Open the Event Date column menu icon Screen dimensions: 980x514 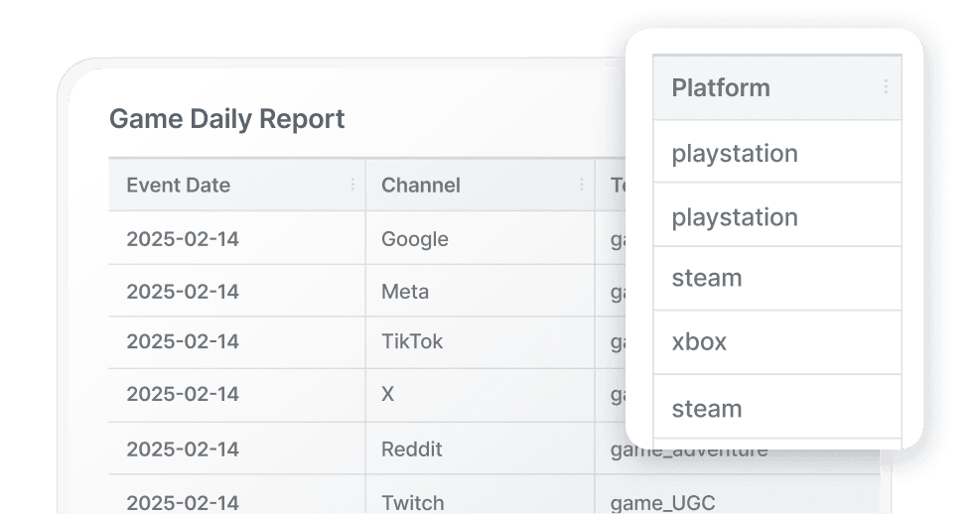point(352,185)
